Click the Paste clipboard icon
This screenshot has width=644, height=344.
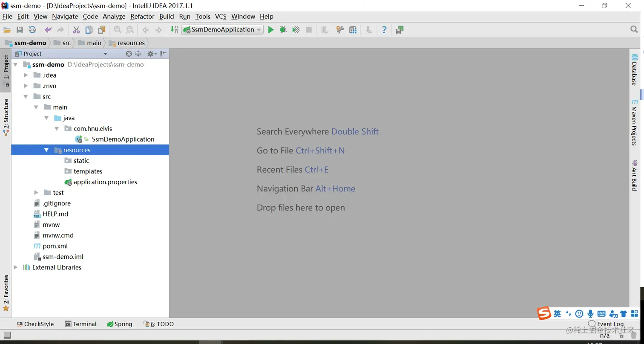point(102,30)
